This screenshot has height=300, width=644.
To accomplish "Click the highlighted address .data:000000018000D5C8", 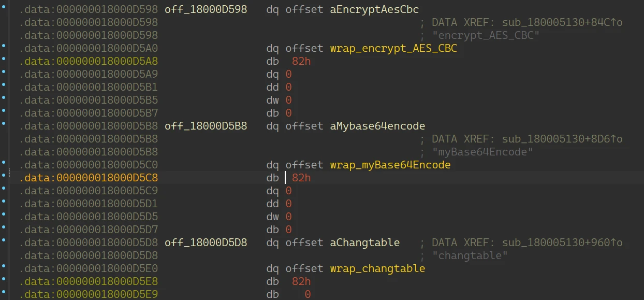I will (89, 178).
